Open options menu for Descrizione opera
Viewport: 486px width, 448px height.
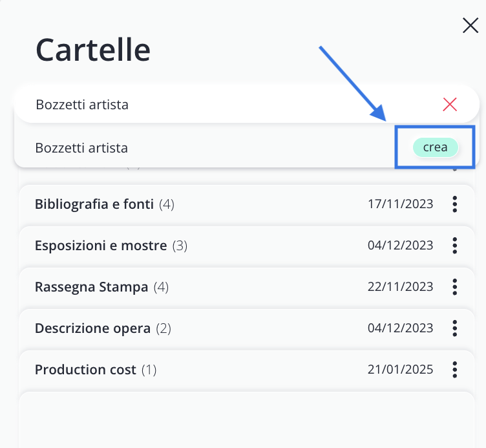click(x=455, y=328)
